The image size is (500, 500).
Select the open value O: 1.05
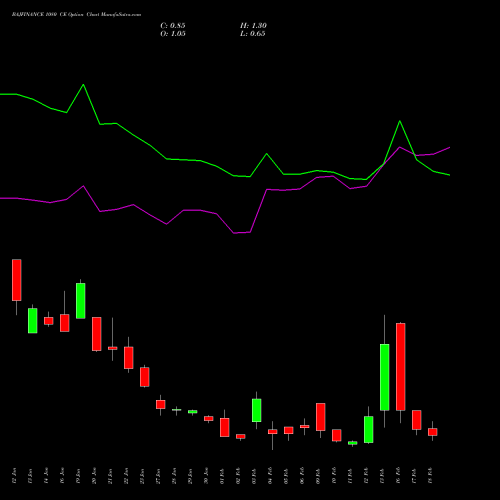coord(173,34)
